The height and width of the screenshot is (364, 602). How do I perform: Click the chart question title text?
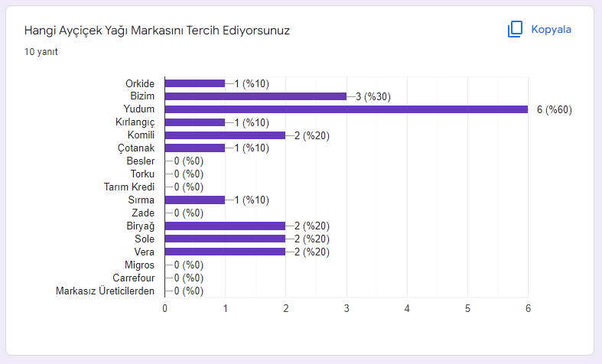click(157, 31)
